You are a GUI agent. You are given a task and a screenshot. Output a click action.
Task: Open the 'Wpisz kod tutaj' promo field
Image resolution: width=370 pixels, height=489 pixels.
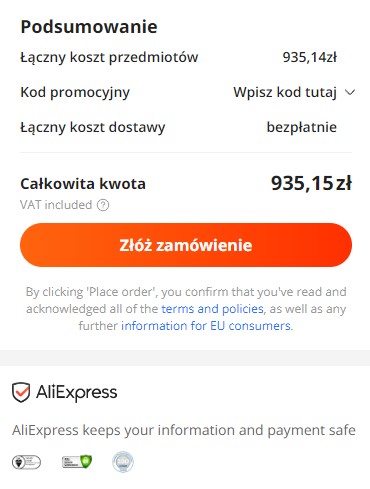(285, 92)
